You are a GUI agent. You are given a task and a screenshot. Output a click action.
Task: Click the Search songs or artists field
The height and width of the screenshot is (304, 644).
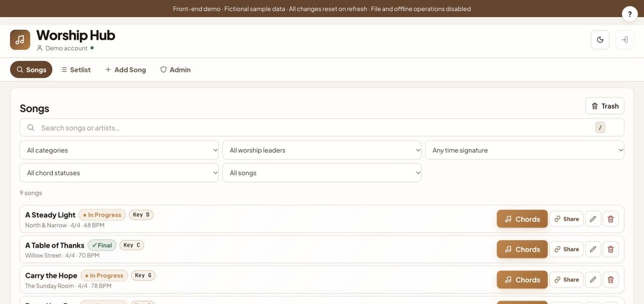(322, 128)
